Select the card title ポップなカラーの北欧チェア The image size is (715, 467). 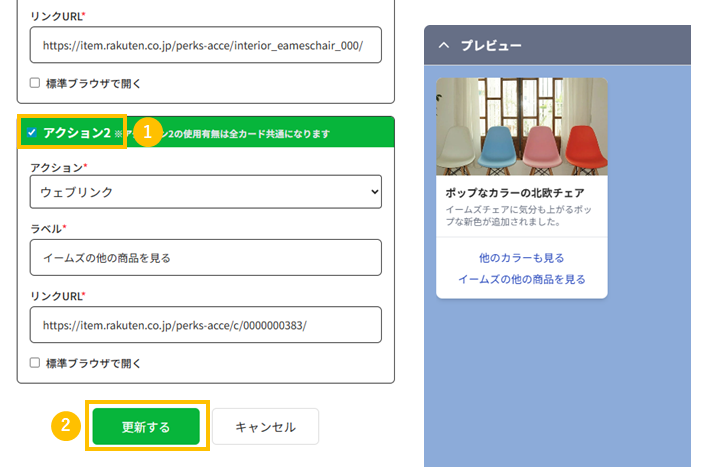coord(515,193)
